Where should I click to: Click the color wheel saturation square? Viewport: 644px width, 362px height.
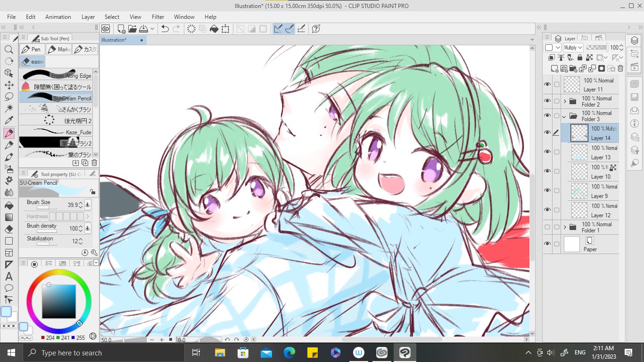(58, 301)
